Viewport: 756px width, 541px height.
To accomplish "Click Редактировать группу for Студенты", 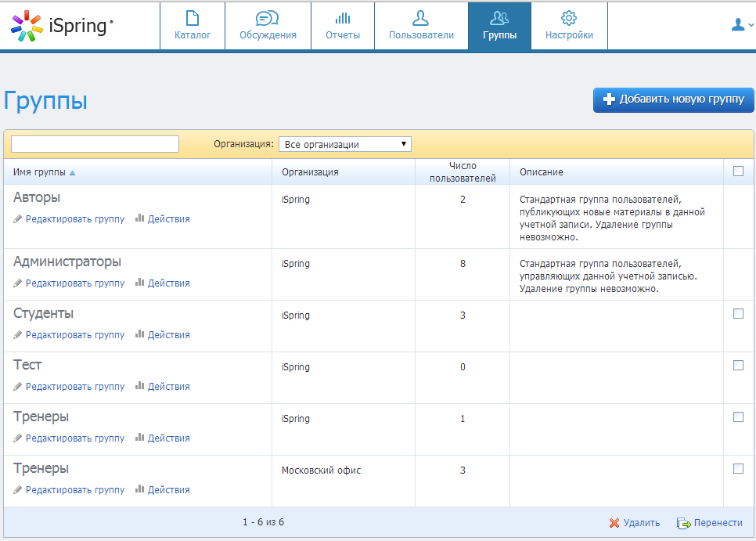I will point(74,334).
